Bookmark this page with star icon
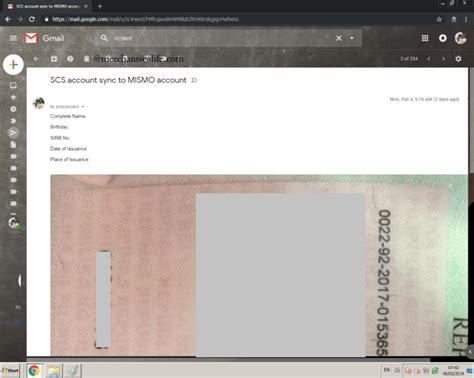 [x=439, y=19]
